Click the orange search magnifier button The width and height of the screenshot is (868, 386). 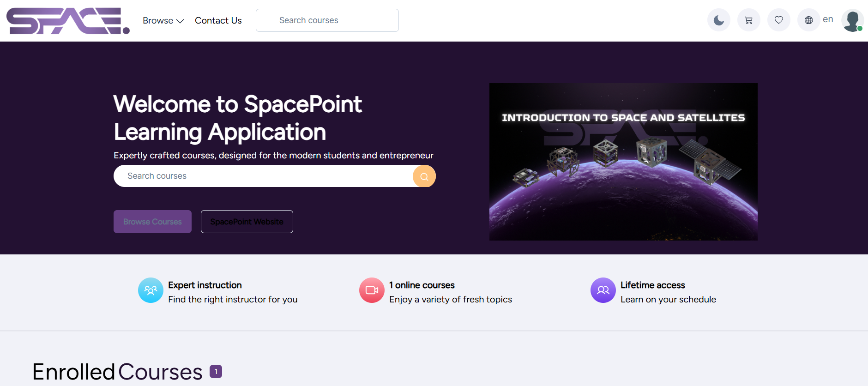424,176
